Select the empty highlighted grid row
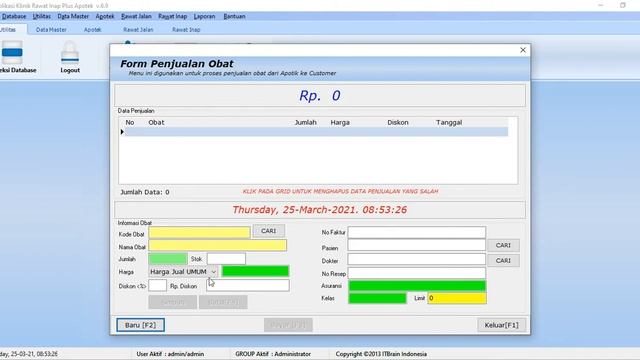 pos(316,132)
